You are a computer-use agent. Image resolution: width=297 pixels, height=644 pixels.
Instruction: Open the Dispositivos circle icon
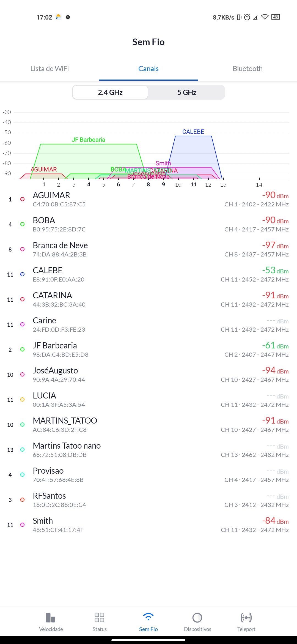click(x=197, y=618)
